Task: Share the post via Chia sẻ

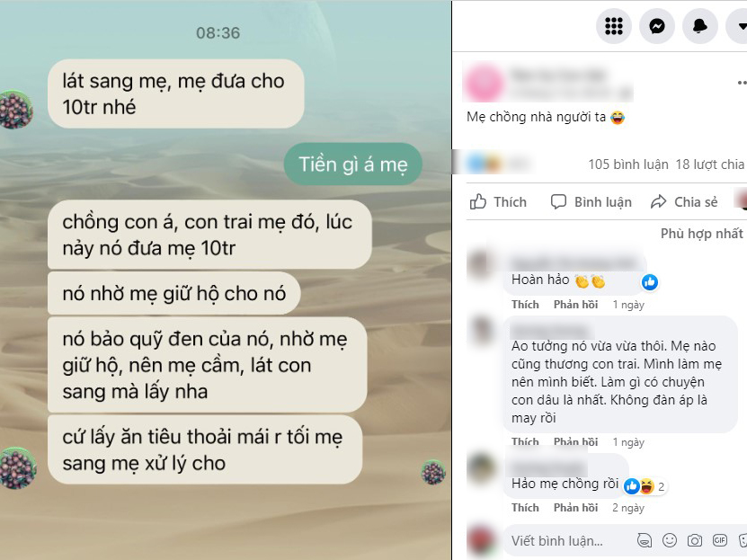Action: point(684,202)
